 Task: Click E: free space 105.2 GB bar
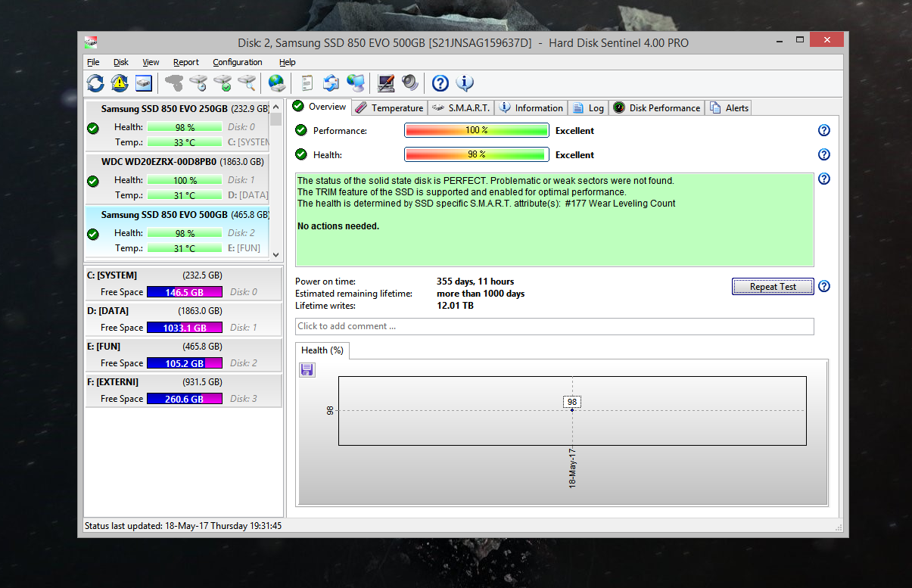pyautogui.click(x=185, y=363)
